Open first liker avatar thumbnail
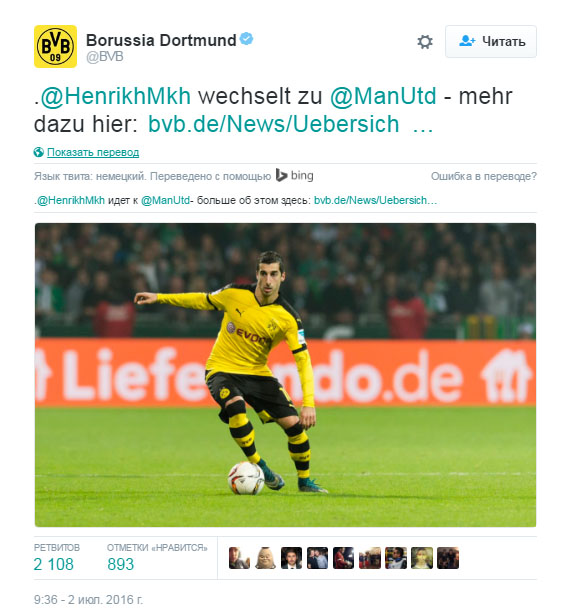 coord(239,558)
